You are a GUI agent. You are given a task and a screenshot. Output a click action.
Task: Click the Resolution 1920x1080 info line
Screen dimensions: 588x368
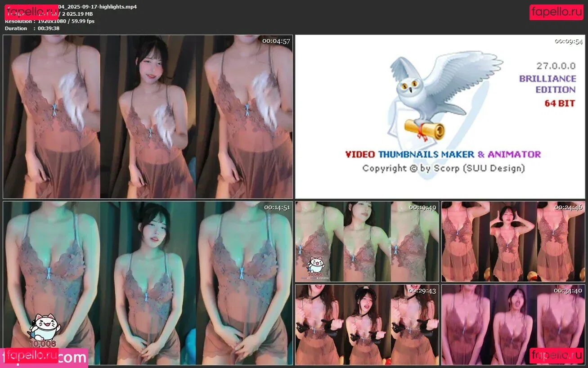click(x=49, y=21)
